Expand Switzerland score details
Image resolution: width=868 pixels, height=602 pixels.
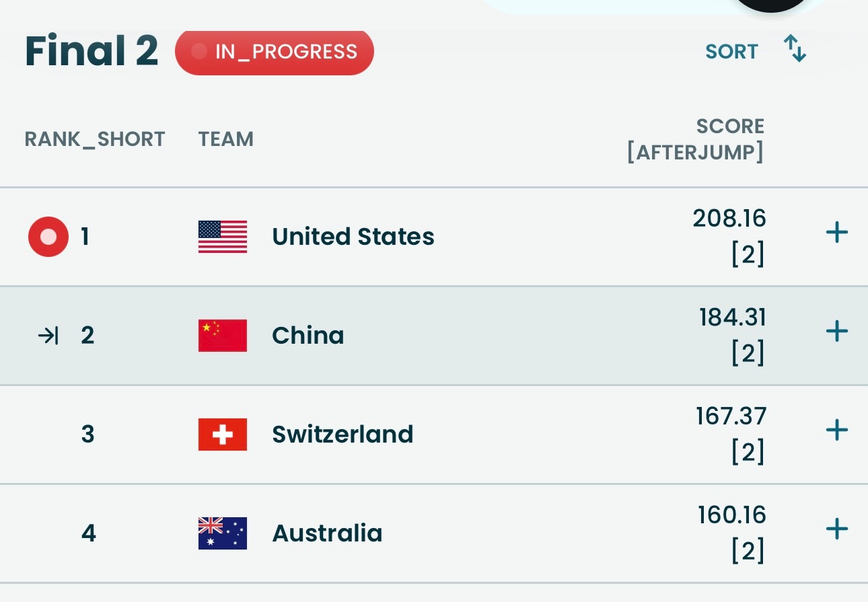(836, 430)
